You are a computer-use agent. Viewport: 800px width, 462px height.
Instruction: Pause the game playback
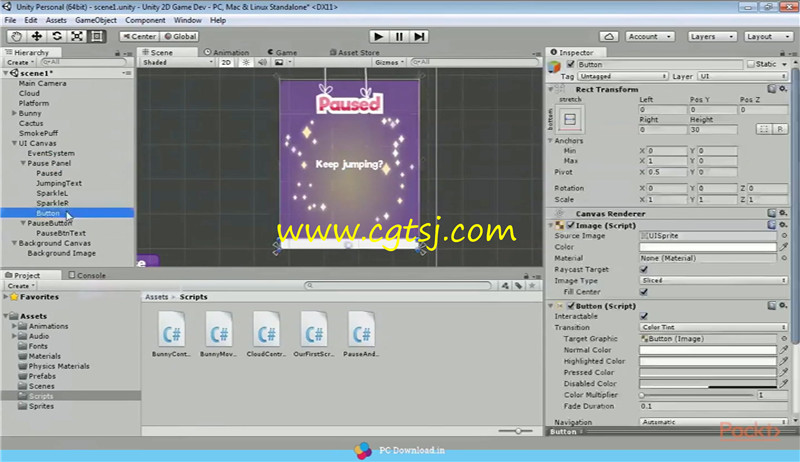pyautogui.click(x=399, y=36)
